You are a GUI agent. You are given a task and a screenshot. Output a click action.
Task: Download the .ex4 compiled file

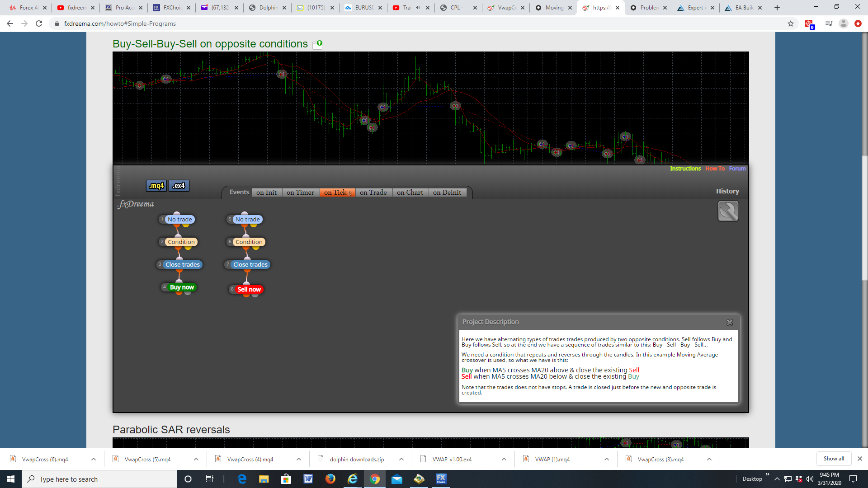pos(179,186)
